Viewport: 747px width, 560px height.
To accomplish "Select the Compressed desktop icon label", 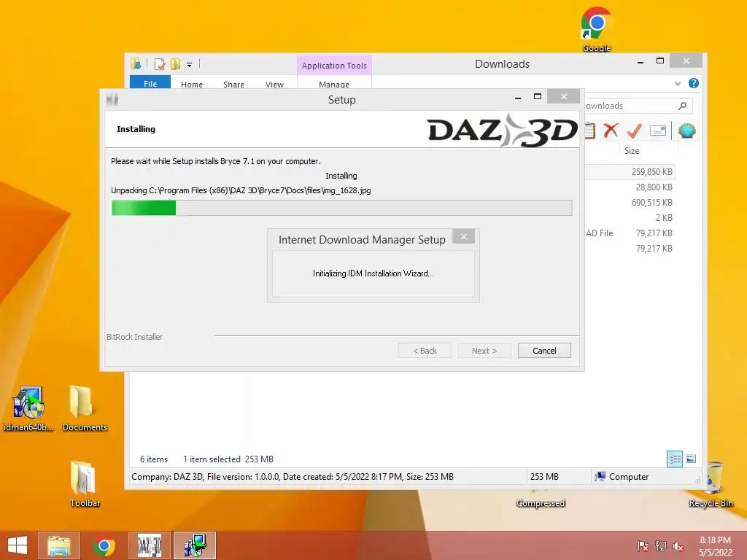I will (541, 503).
